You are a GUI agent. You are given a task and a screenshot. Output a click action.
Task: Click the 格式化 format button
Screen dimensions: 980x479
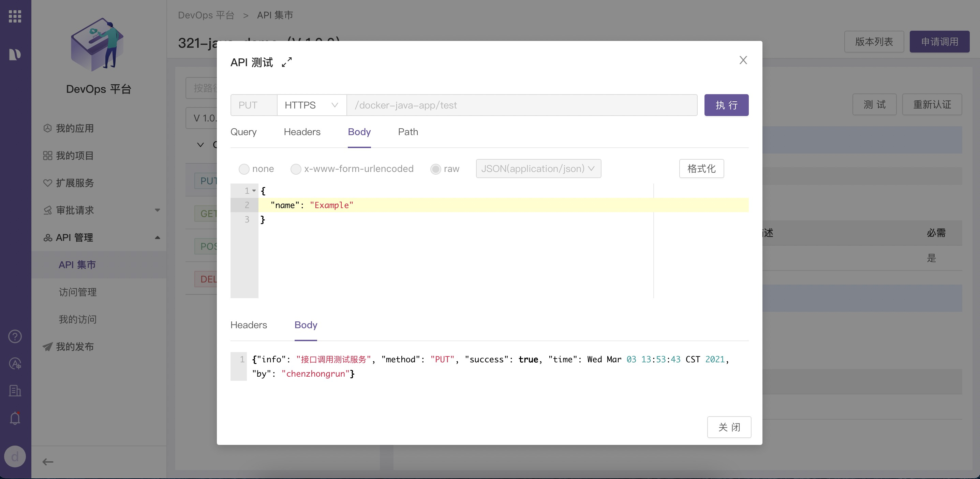click(x=701, y=169)
